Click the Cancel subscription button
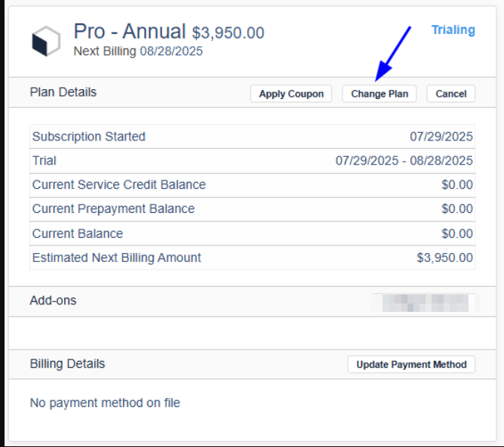 pos(450,94)
